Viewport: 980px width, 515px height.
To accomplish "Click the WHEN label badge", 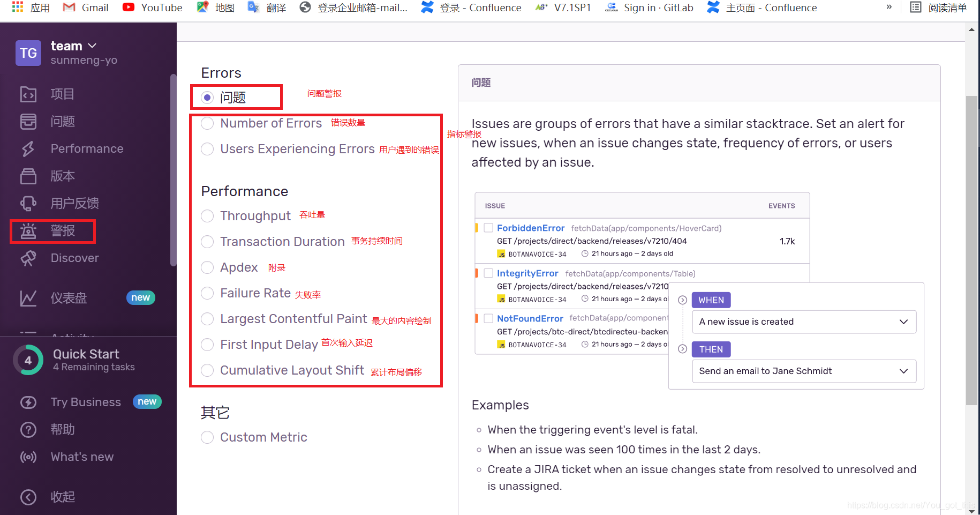I will coord(711,300).
